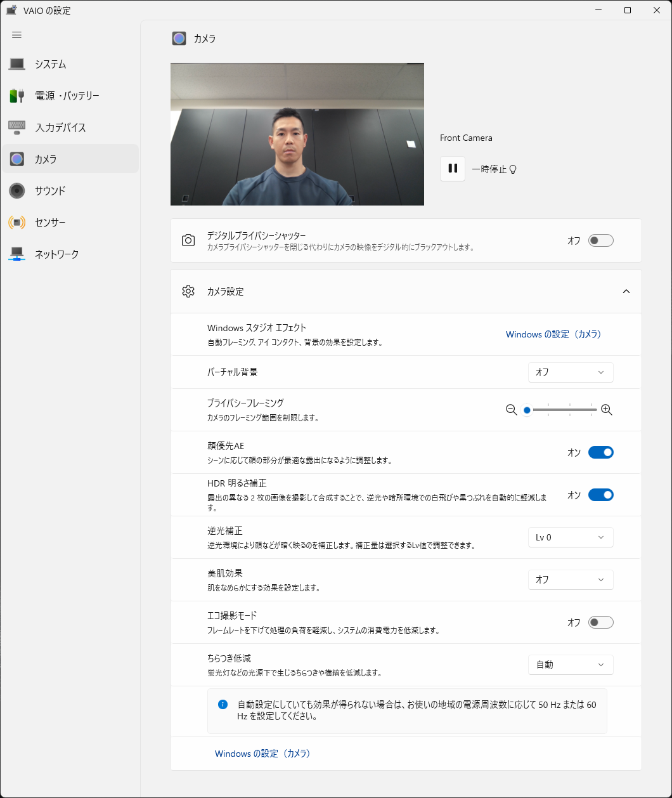672x798 pixels.
Task: Click the システム laptop icon in sidebar
Action: [17, 64]
